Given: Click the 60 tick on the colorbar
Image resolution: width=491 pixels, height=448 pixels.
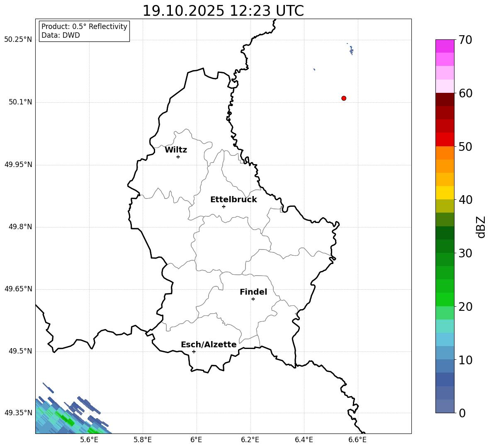Looking at the screenshot, I should [x=465, y=93].
